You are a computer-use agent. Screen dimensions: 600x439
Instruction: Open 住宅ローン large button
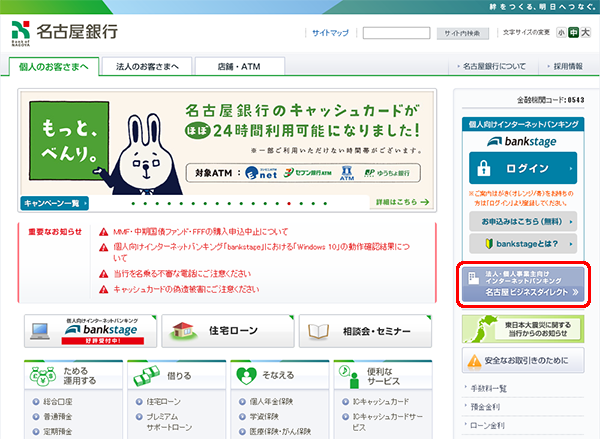[228, 331]
